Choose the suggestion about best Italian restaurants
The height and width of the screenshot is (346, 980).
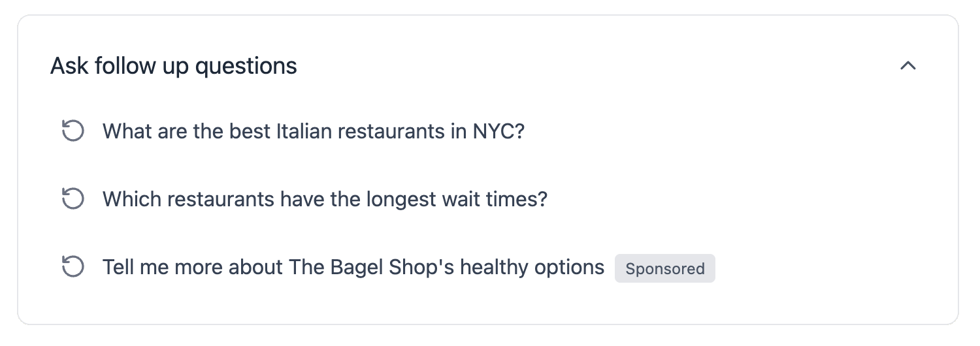(314, 131)
